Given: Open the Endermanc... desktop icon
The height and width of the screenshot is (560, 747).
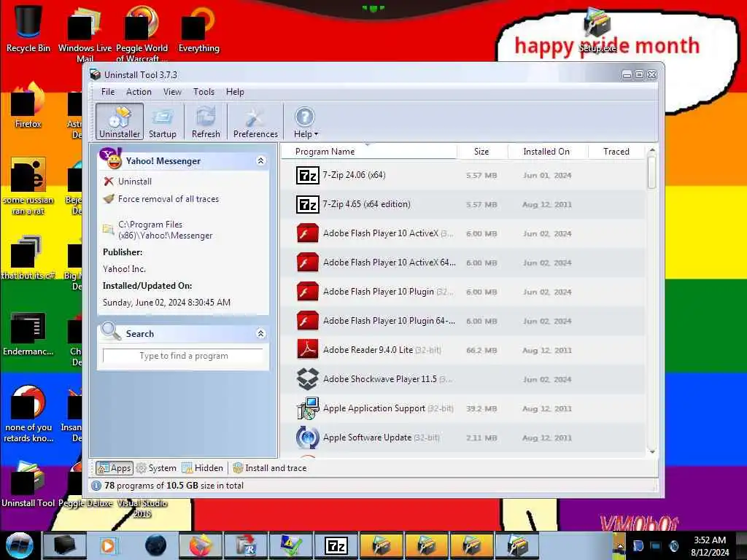Looking at the screenshot, I should pos(28,334).
